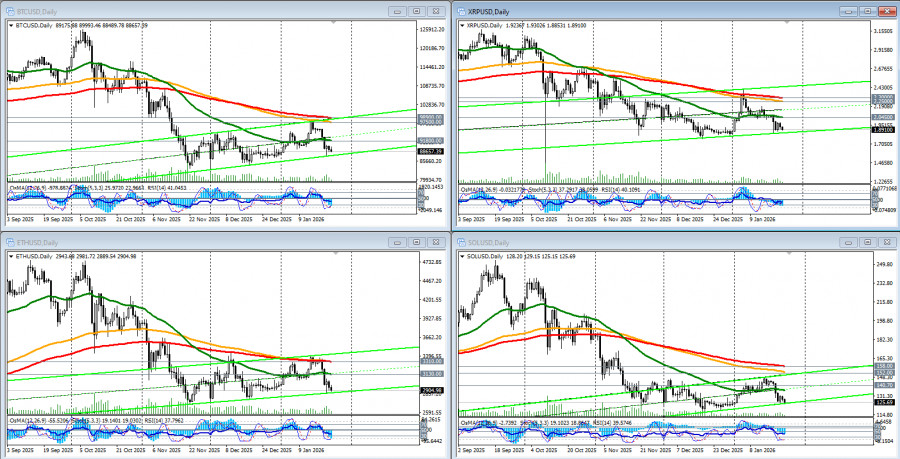Click the RSI(14) 41.0453 label on BTCUSD
Viewport: 900px width, 459px height.
168,188
